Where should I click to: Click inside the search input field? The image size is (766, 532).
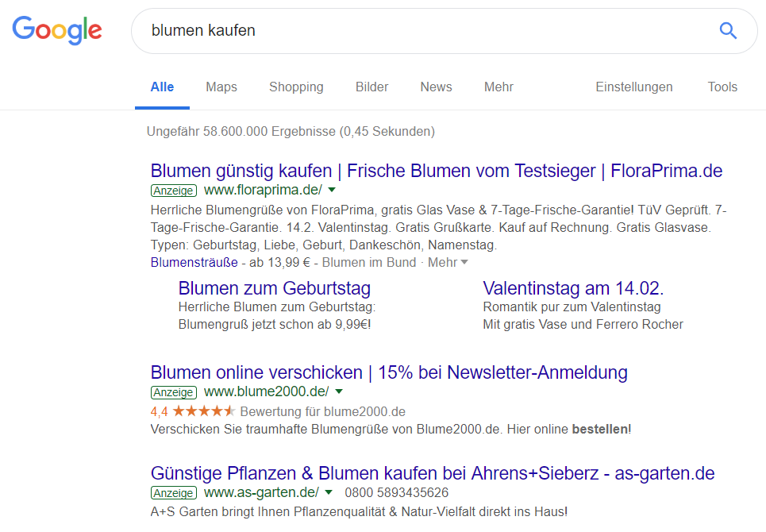click(397, 30)
